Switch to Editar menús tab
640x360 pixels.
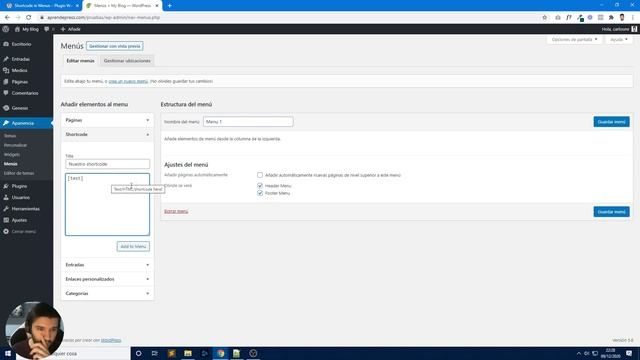pyautogui.click(x=80, y=61)
